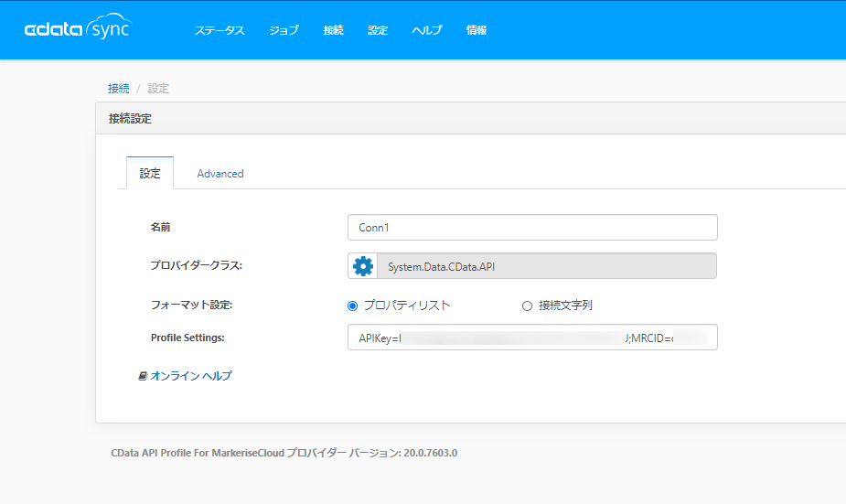Choose the 接続文字列 radio button
This screenshot has width=846, height=504.
527,306
